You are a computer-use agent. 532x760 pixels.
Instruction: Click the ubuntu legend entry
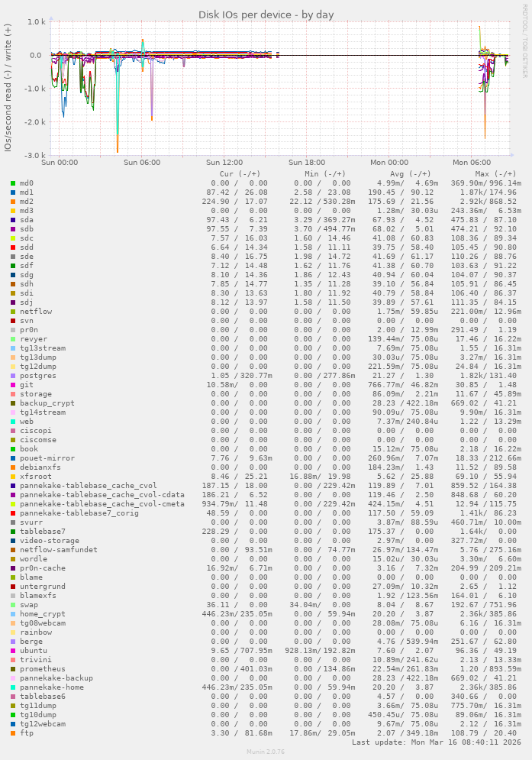pyautogui.click(x=34, y=651)
